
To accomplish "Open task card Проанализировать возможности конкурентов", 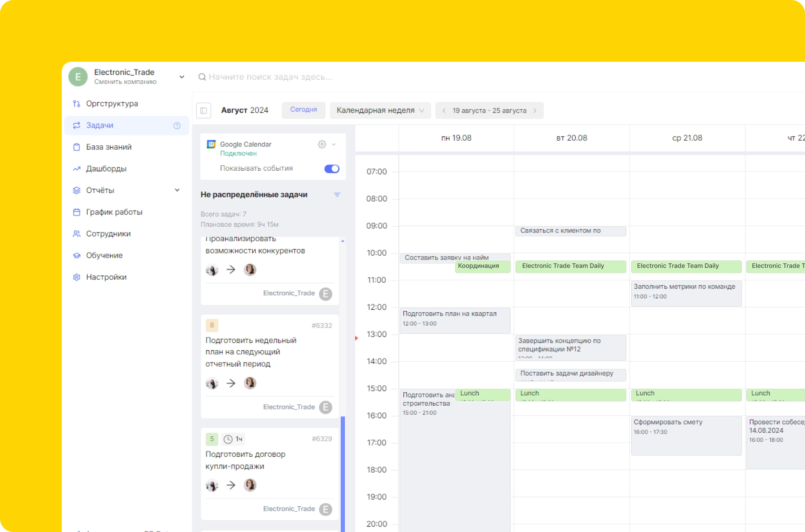I will (270, 270).
